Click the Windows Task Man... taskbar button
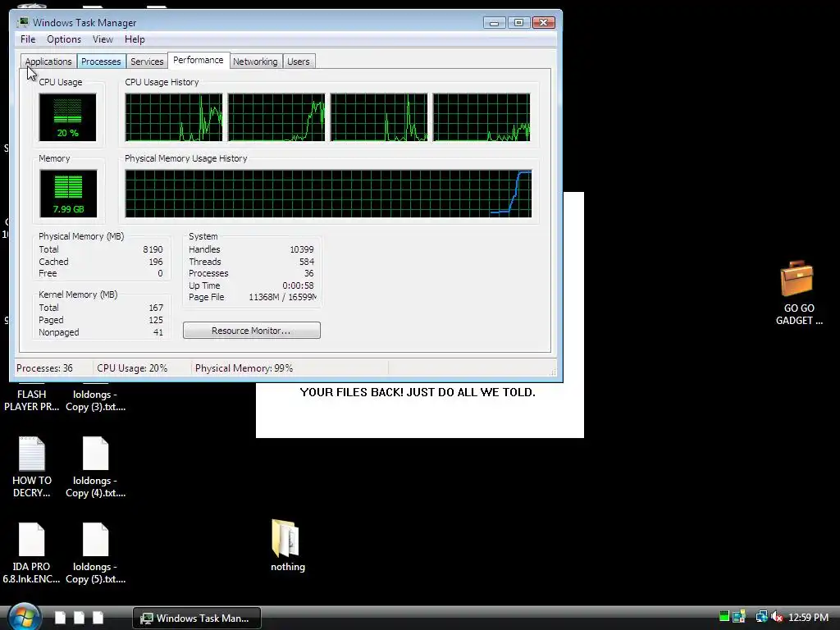 click(x=197, y=618)
